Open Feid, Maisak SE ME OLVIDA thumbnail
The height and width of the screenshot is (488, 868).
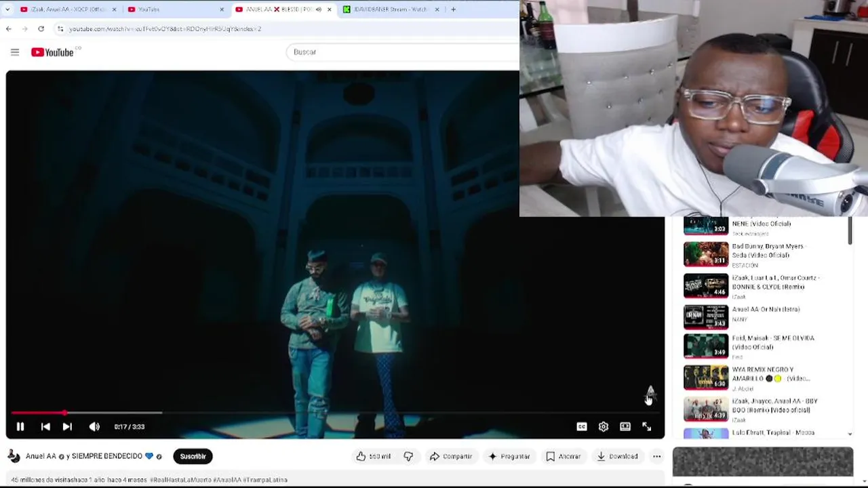706,346
